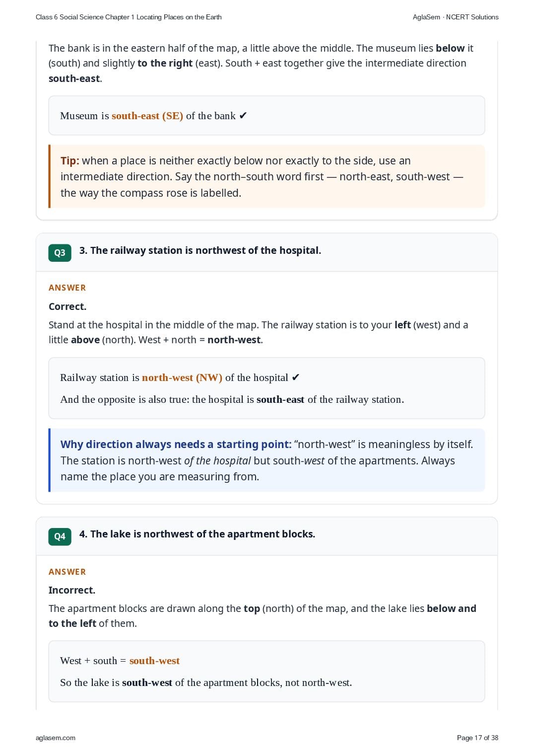Open the aglasem.com footer link

point(56,738)
